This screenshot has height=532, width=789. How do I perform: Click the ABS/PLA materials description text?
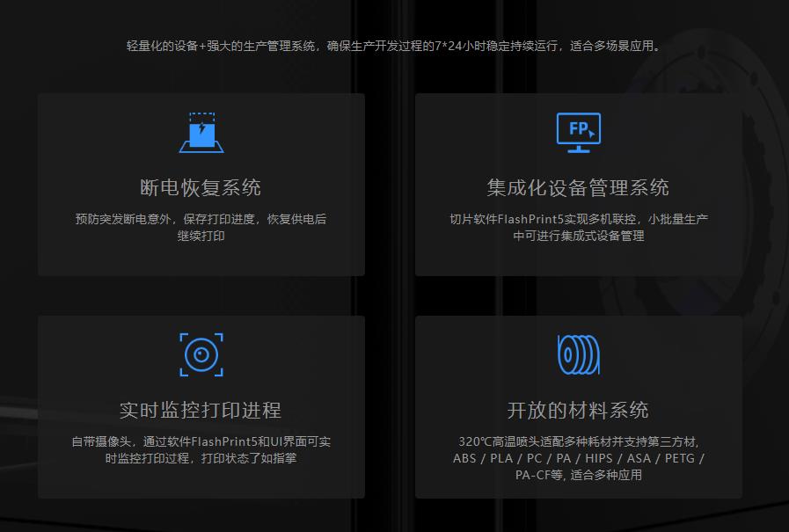578,459
